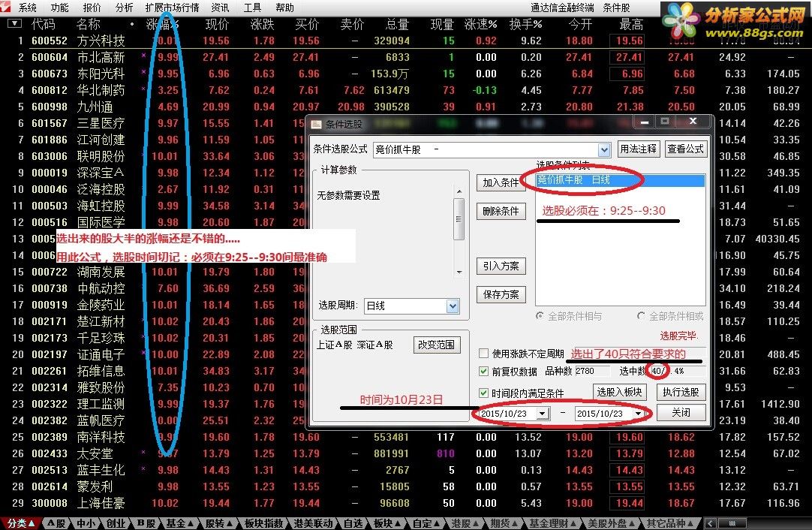The height and width of the screenshot is (530, 812).
Task: Open the 帮助 menu
Action: pos(284,8)
